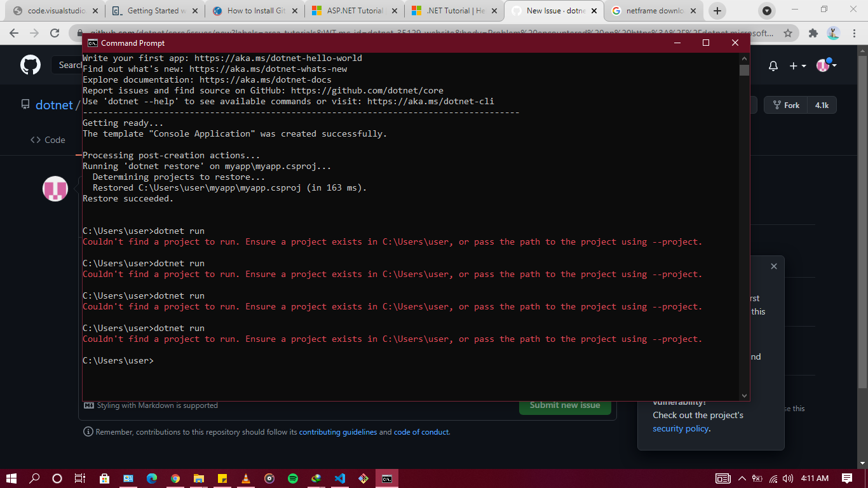The width and height of the screenshot is (868, 488).
Task: Open GitHub notifications bell
Action: 773,65
